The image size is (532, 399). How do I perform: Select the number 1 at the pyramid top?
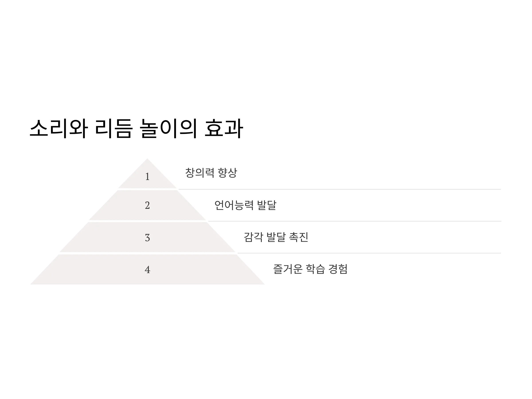pyautogui.click(x=147, y=176)
